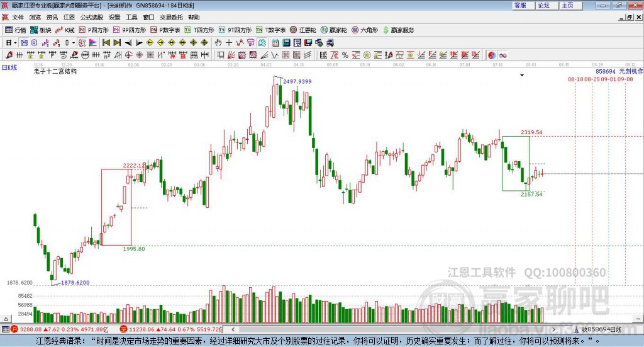Click the red floppy save icon
Screen dimensions: 644x347
click(308, 43)
